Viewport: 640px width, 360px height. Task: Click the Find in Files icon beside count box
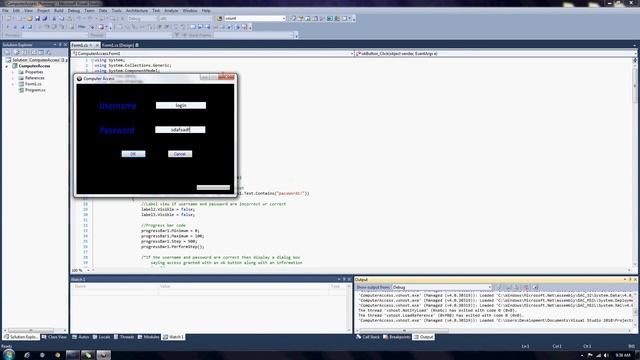(x=220, y=18)
